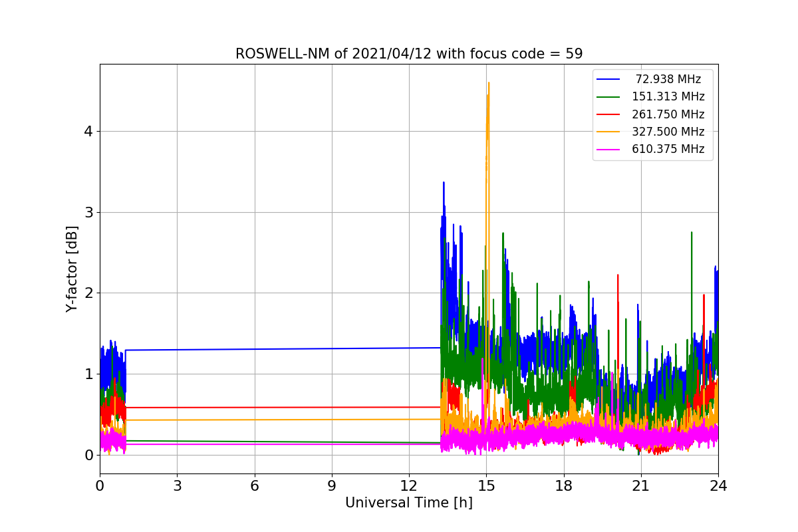Click the blue peak just after 13 h
The image size is (798, 532).
[444, 183]
